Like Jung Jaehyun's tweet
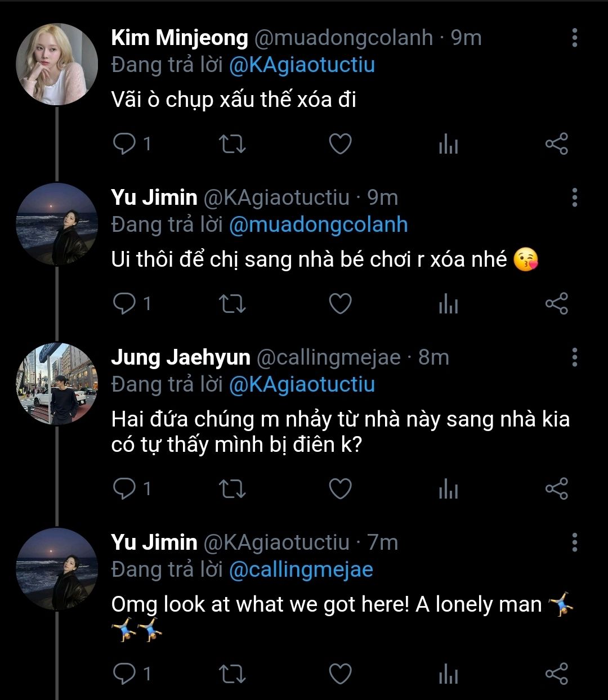 [x=340, y=488]
